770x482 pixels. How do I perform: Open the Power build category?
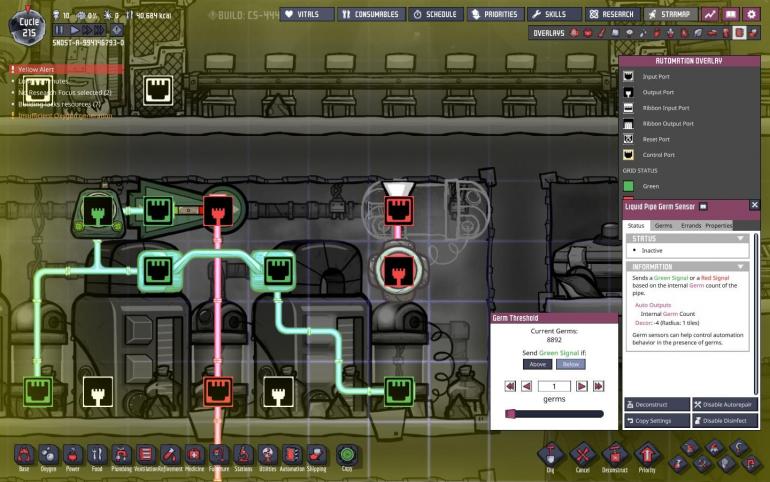click(x=73, y=455)
